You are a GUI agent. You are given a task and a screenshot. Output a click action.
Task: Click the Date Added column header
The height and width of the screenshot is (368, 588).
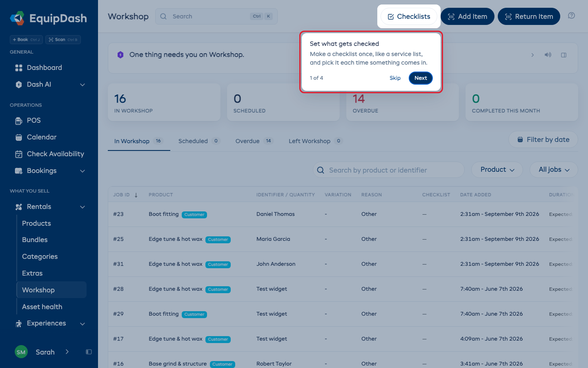476,195
